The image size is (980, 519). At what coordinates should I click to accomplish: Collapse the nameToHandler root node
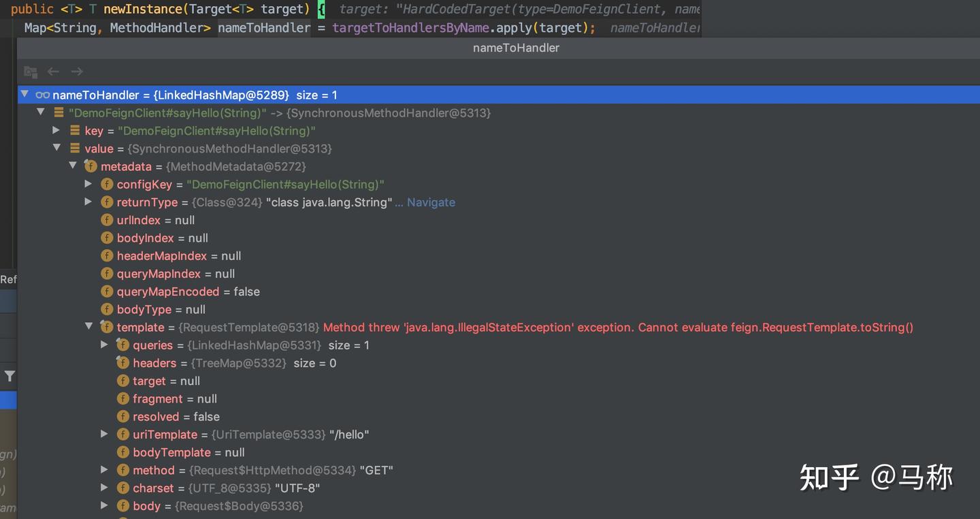click(25, 95)
